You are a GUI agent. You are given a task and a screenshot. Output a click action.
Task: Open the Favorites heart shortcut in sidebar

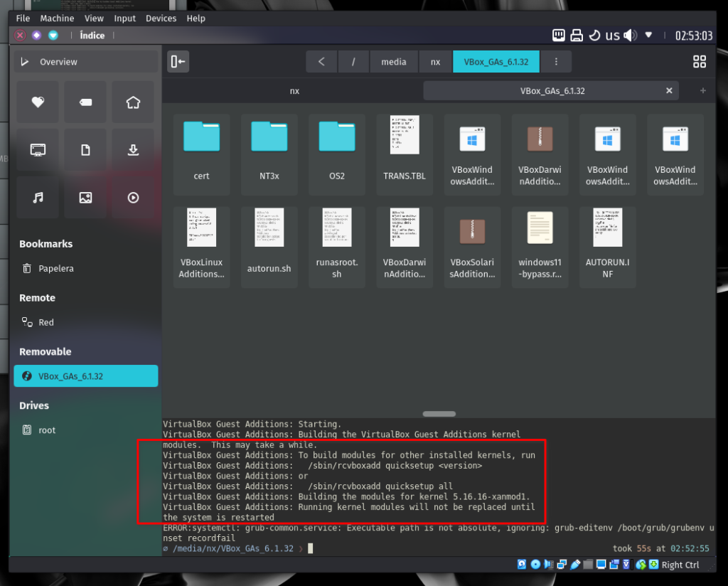tap(38, 102)
